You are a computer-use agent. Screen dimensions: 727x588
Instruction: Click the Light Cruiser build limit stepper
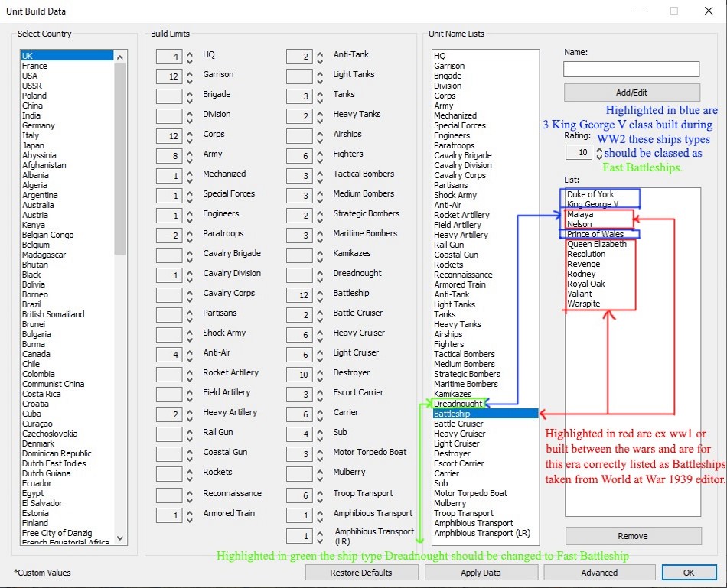[x=320, y=355]
